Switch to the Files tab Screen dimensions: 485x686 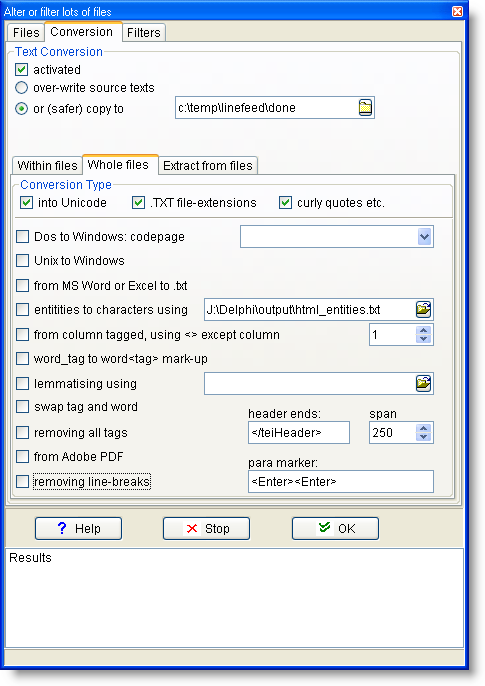pyautogui.click(x=26, y=33)
